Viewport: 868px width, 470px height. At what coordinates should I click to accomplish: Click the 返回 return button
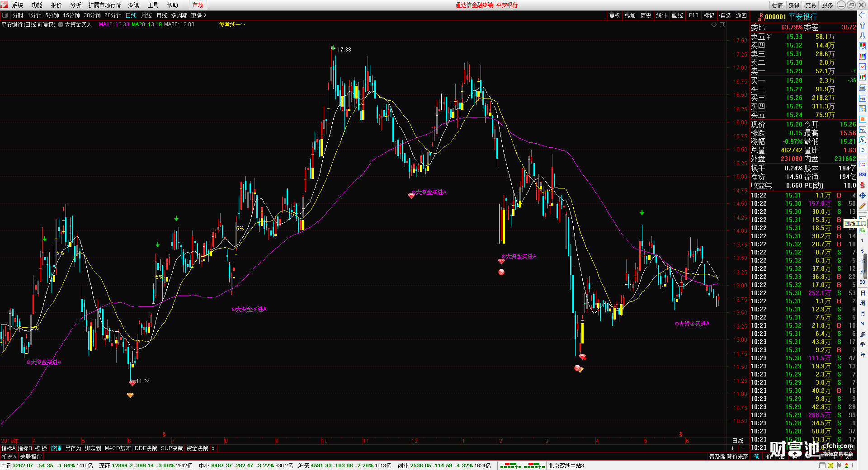click(x=741, y=15)
